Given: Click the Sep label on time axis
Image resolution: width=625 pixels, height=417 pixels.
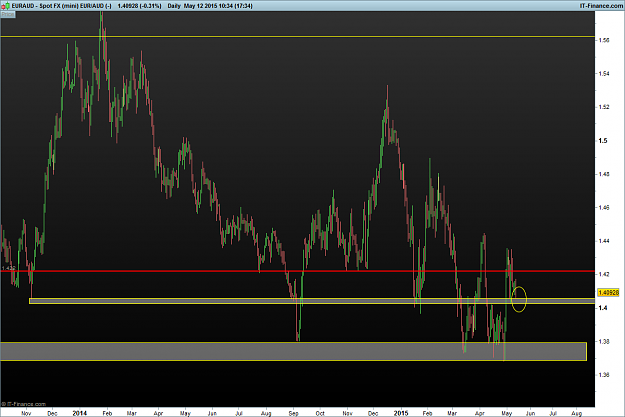Looking at the screenshot, I should point(293,413).
